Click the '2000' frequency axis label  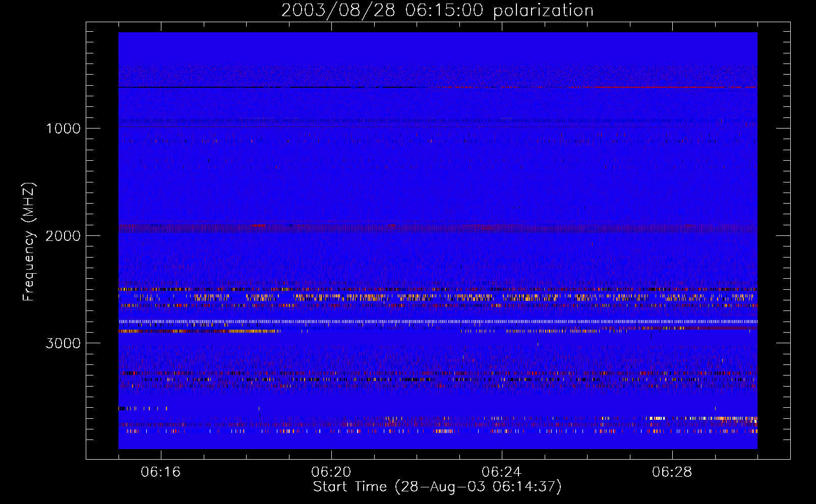tap(63, 236)
